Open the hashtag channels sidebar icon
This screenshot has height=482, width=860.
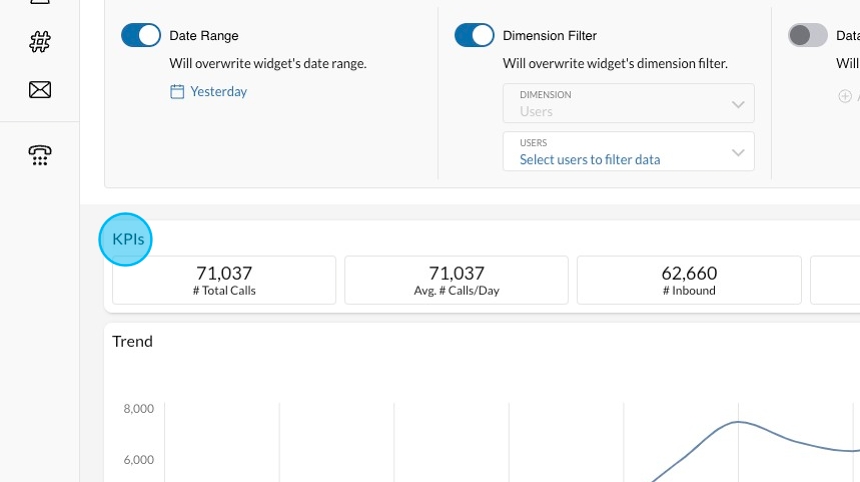pyautogui.click(x=40, y=42)
